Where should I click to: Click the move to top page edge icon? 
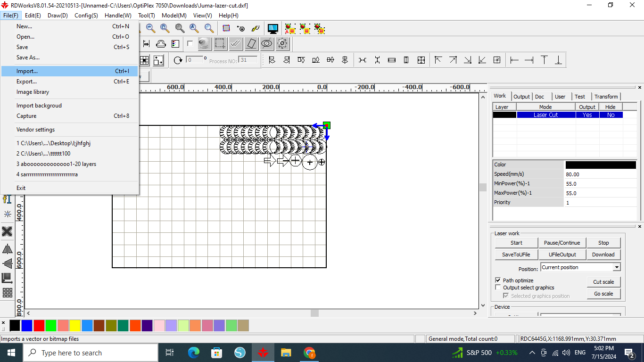coord(544,60)
